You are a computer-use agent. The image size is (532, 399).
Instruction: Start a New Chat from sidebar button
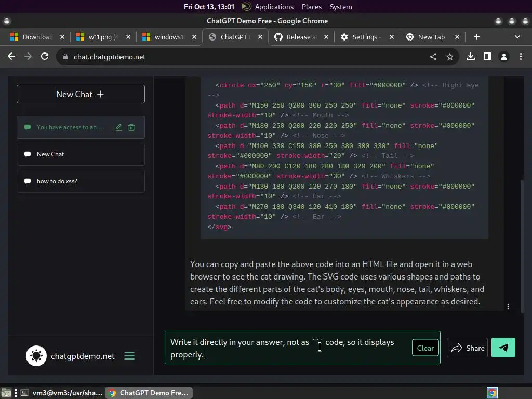[x=81, y=94]
